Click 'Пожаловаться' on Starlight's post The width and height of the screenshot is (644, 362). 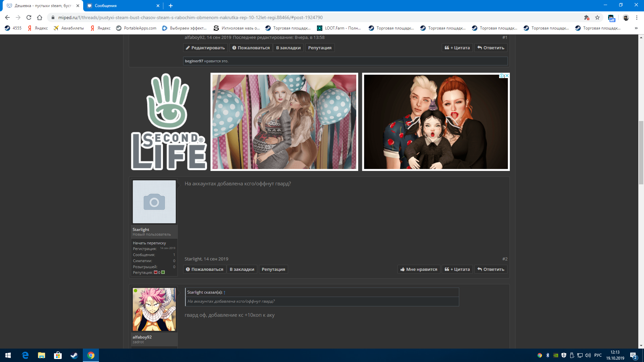(205, 269)
